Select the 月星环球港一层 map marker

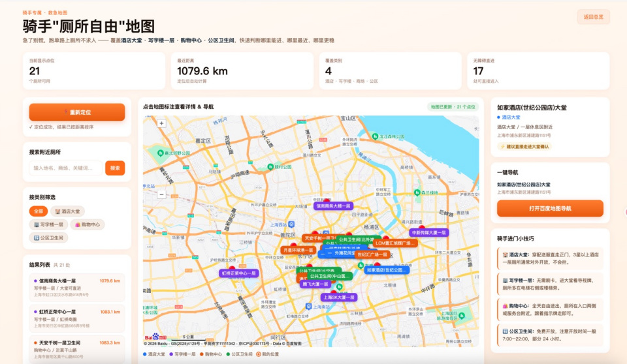click(298, 250)
